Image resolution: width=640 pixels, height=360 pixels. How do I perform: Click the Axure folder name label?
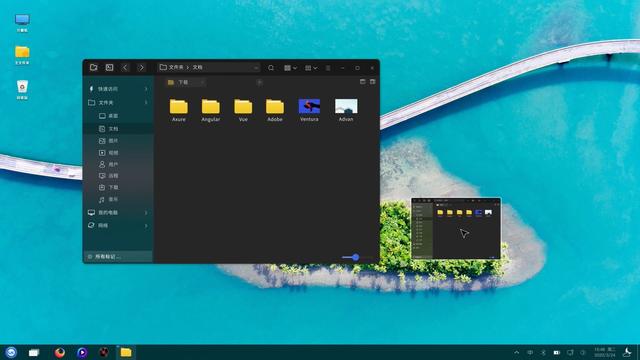179,119
